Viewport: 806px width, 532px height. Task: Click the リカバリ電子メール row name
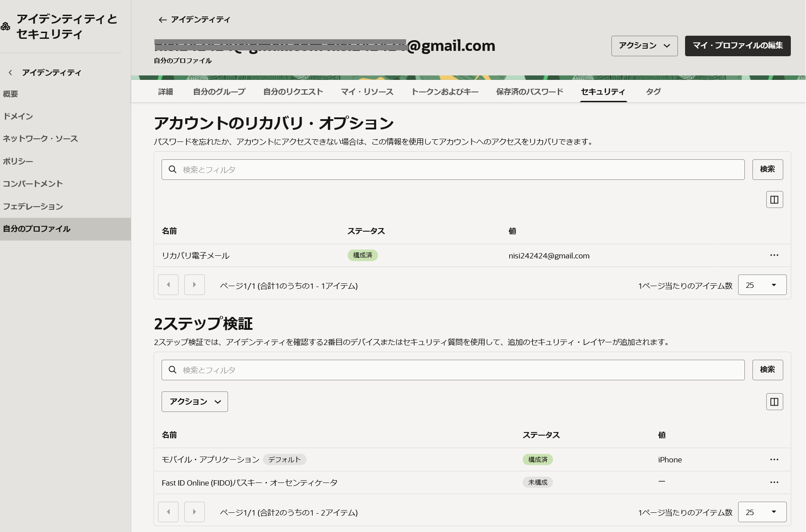point(195,256)
